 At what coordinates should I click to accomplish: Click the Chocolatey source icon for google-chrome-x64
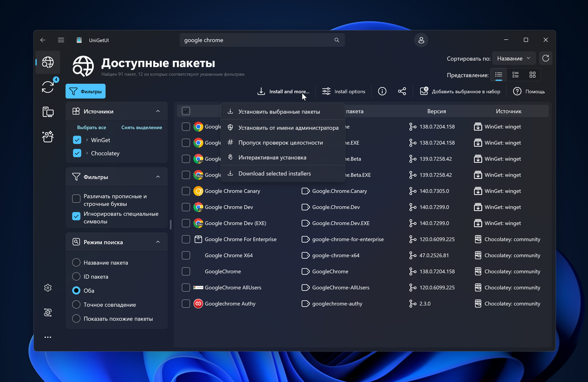(x=478, y=255)
